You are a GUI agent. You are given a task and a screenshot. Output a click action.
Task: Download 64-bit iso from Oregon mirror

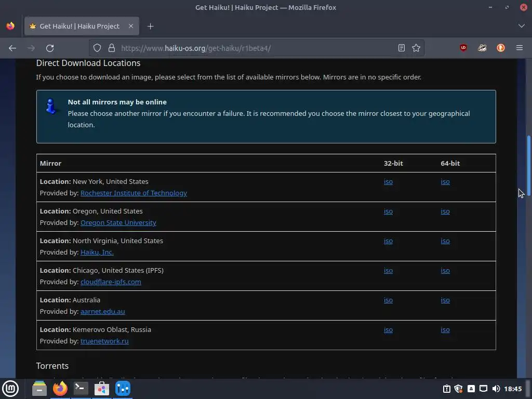point(445,211)
